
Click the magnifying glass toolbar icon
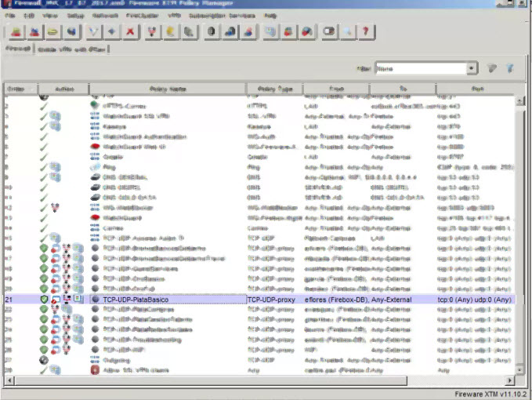pos(347,32)
